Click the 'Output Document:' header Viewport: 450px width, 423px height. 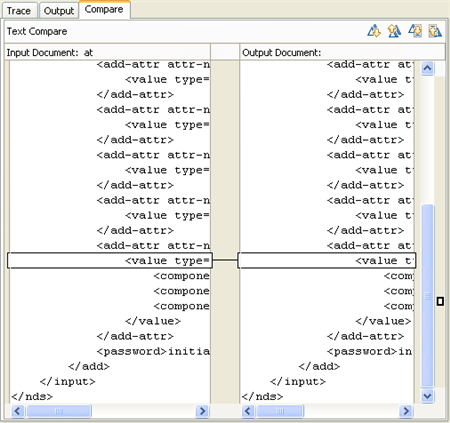(x=282, y=53)
